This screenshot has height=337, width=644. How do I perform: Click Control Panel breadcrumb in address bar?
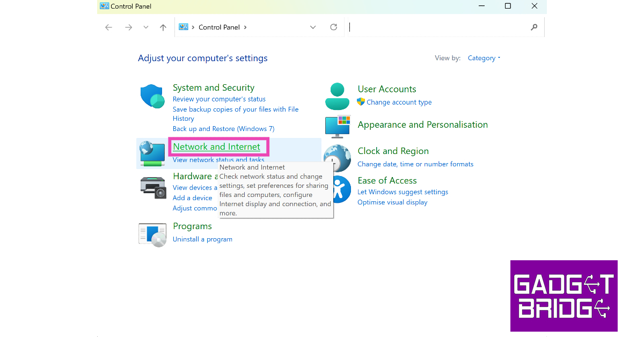(x=219, y=27)
